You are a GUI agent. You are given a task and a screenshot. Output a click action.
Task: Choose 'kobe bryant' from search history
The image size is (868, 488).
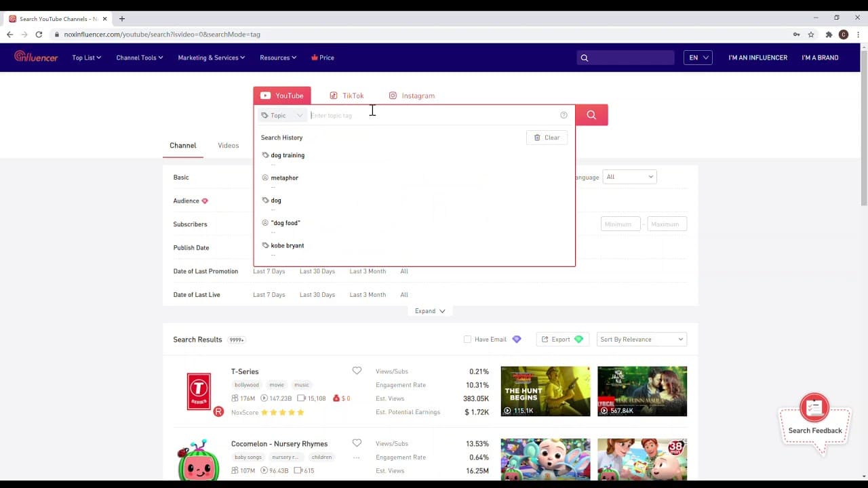(288, 245)
